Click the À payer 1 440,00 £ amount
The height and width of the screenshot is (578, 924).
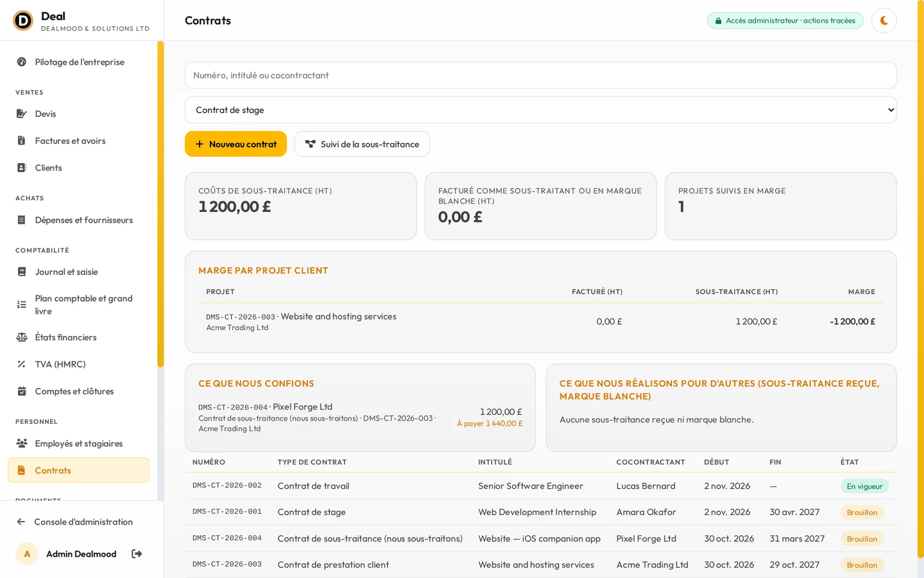coord(489,423)
